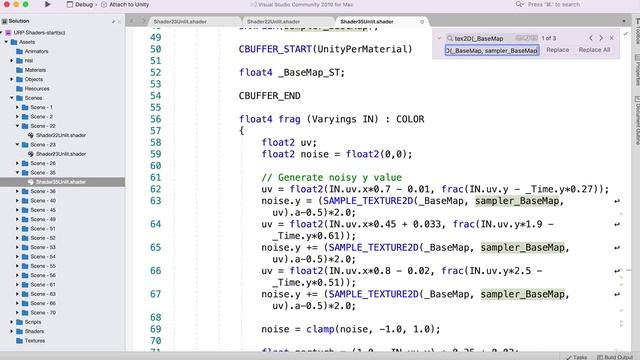Run the project with the play button
The height and width of the screenshot is (360, 640).
coord(47,4)
